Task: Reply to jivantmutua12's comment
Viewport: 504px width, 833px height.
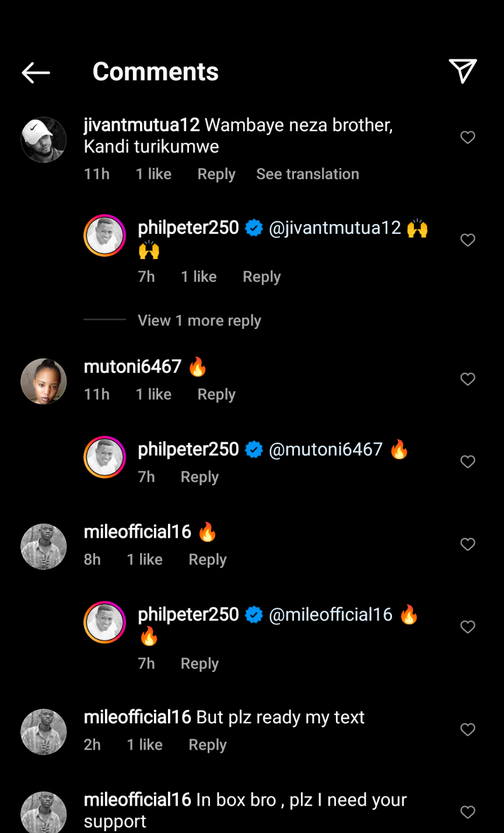Action: [216, 174]
